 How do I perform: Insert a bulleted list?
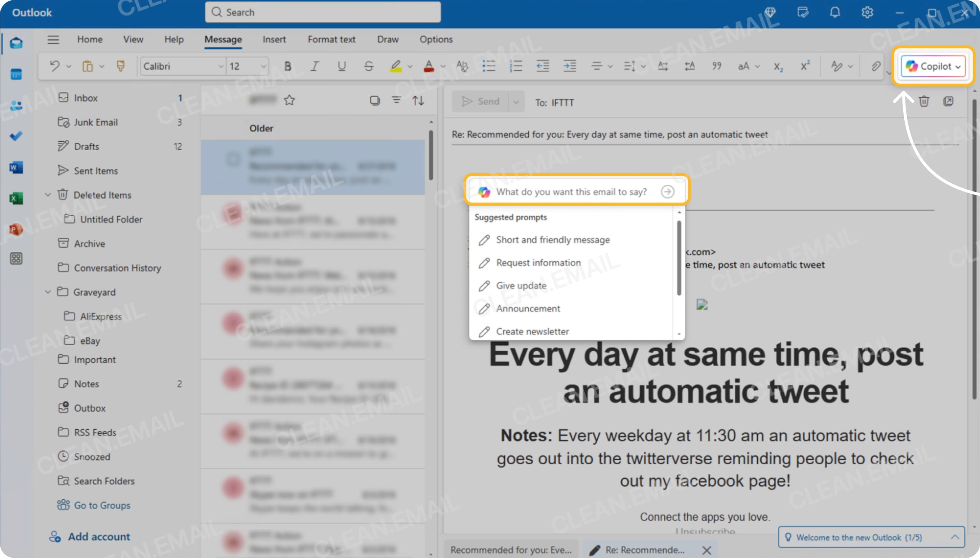point(489,66)
